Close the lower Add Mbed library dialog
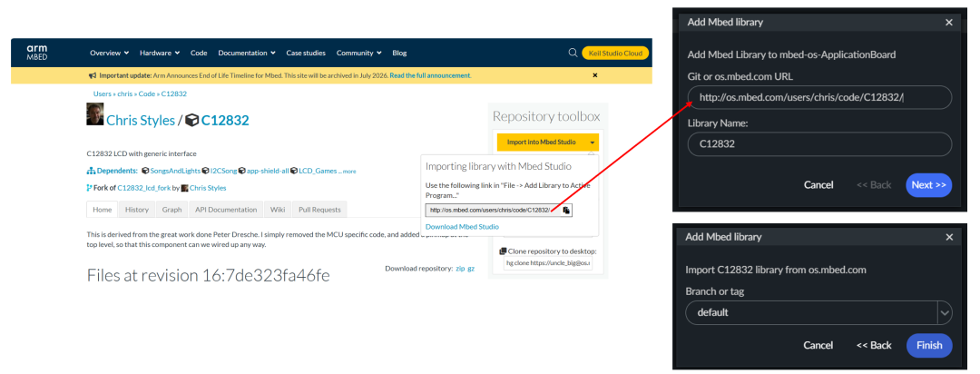Viewport: 980px width, 374px height. coord(949,237)
